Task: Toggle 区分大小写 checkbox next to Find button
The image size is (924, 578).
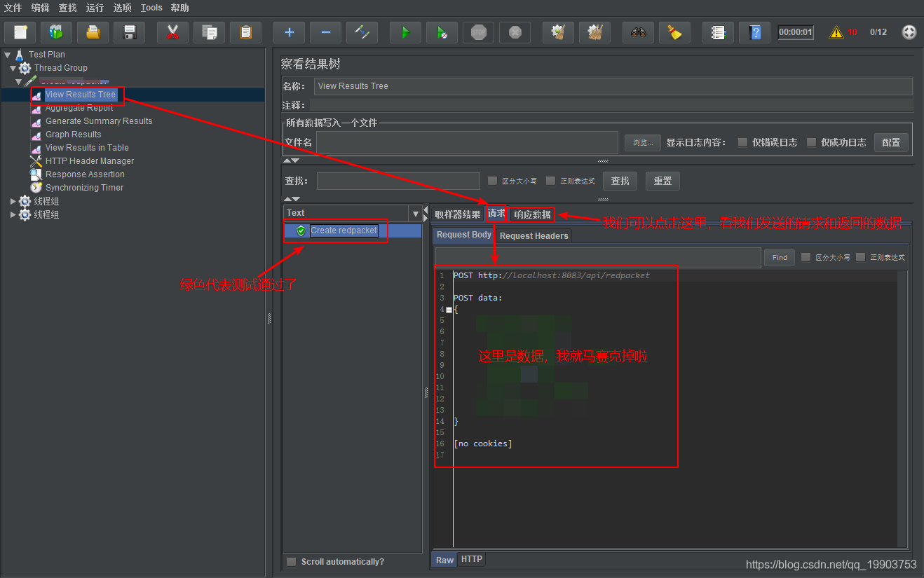Action: point(806,257)
